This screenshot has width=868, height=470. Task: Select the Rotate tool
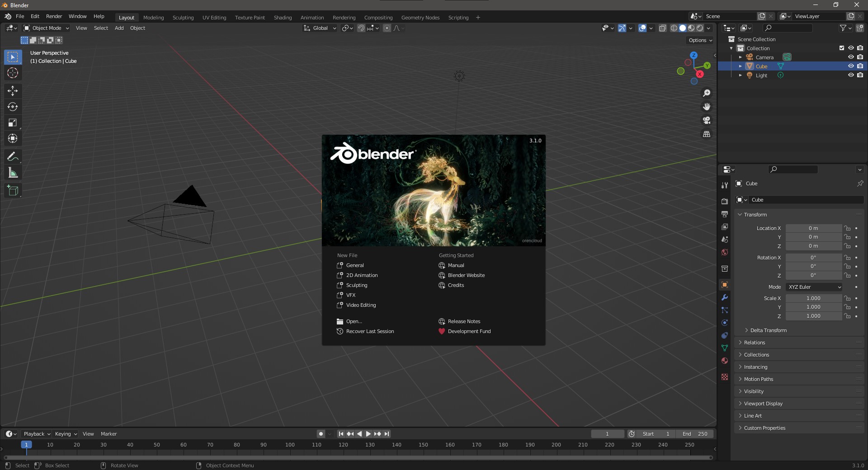[x=13, y=107]
